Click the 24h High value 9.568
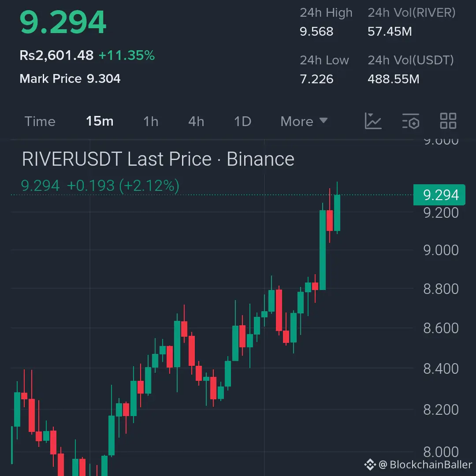 316,32
